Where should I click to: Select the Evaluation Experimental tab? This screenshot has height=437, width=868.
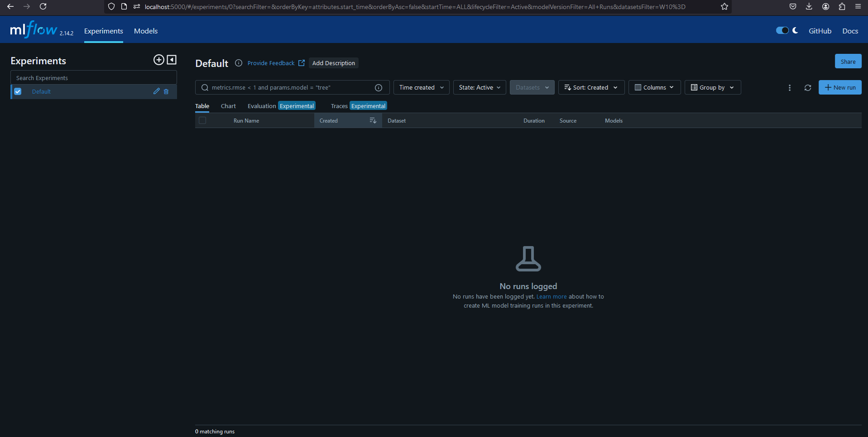coord(281,106)
